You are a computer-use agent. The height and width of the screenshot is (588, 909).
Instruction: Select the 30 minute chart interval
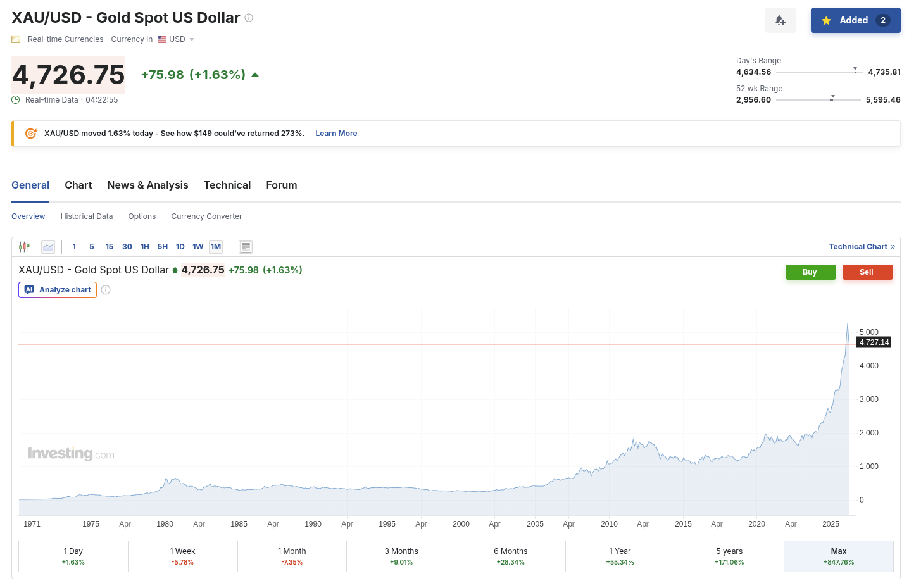127,247
